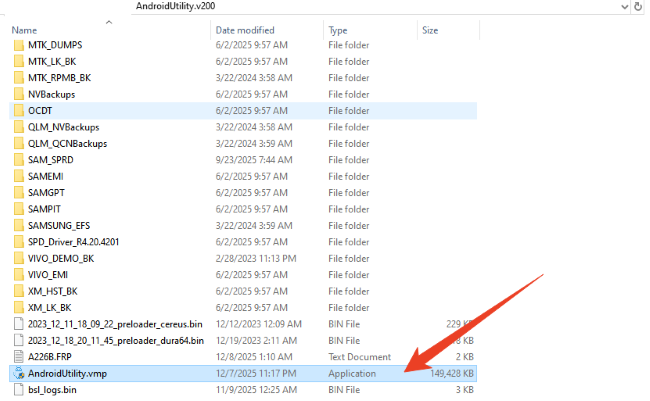Select the A226B.FRP file name

[50, 357]
